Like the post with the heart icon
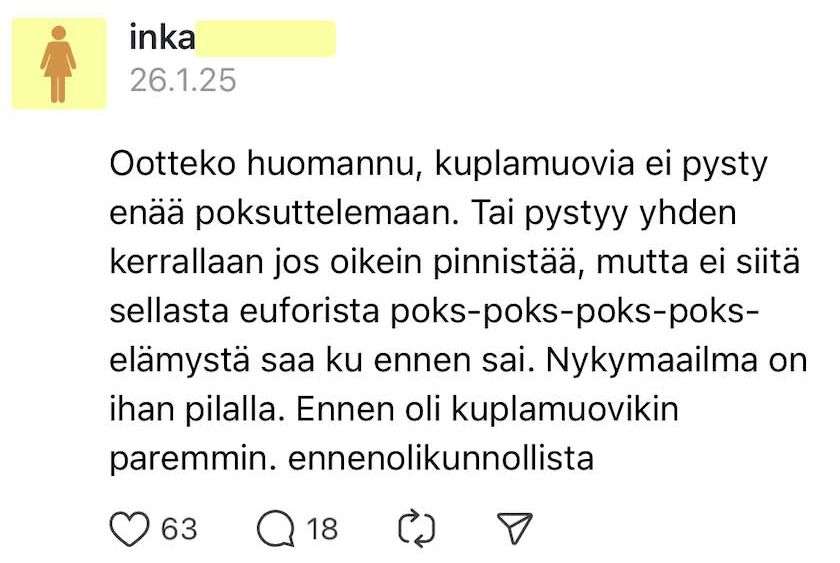840x563 pixels. (x=127, y=527)
